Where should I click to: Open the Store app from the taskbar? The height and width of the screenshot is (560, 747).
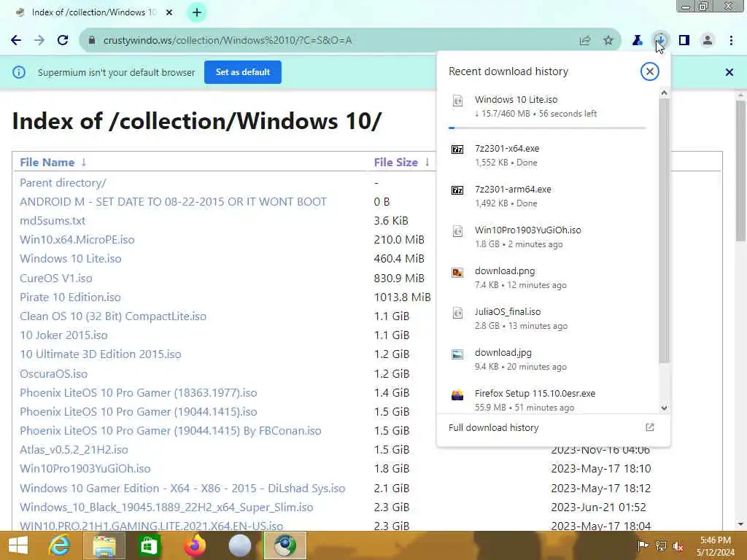(149, 545)
